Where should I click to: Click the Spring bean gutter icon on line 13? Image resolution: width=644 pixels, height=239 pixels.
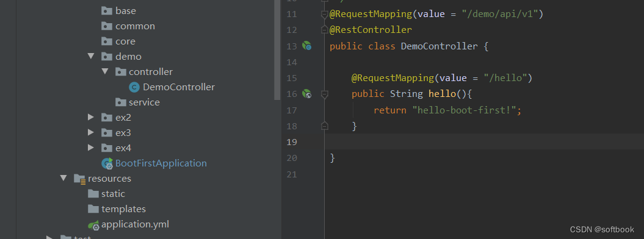tap(307, 46)
